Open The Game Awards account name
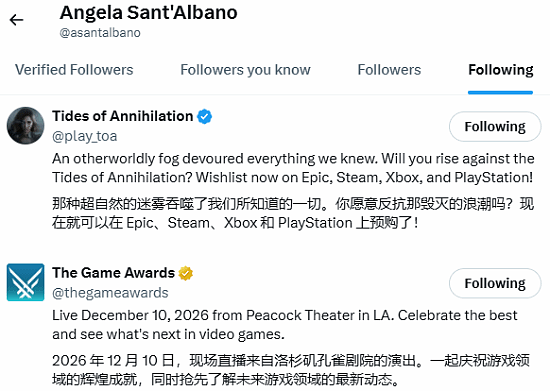This screenshot has height=391, width=550. tap(113, 273)
